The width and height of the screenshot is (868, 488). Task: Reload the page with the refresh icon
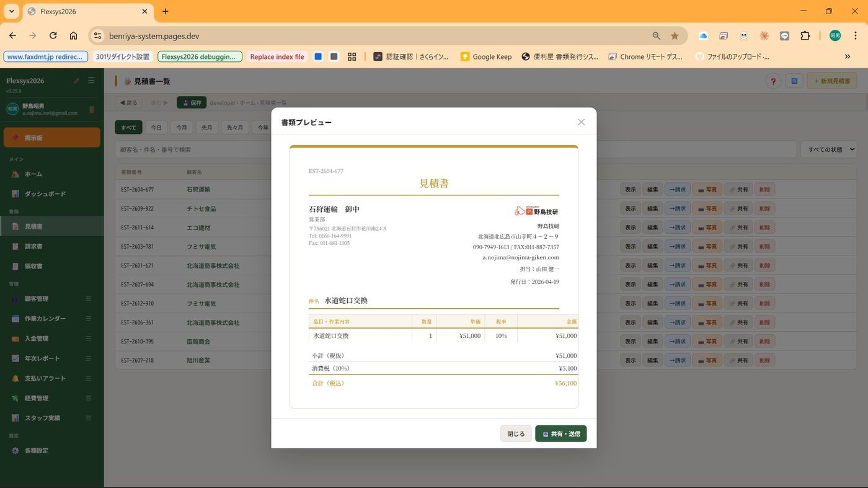(53, 36)
